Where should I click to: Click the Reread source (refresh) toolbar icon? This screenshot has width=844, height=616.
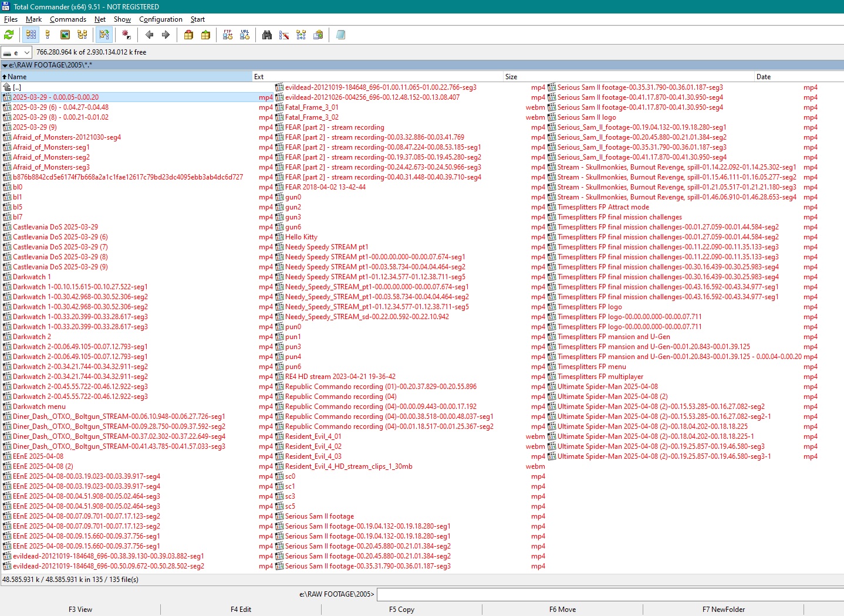(x=9, y=35)
